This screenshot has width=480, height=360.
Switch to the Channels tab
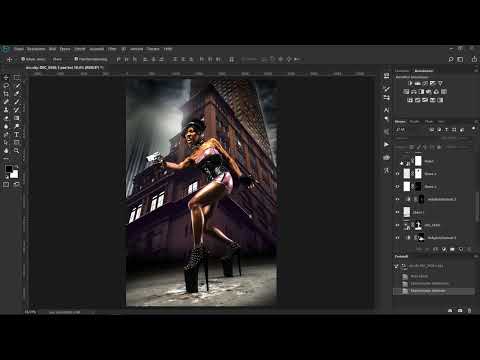point(414,122)
